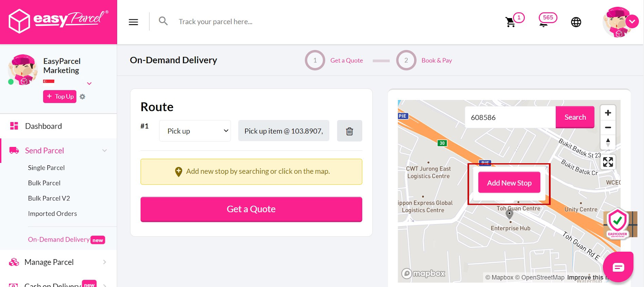Select Bulk Parcel V2 from sidebar
The width and height of the screenshot is (644, 287).
[49, 198]
